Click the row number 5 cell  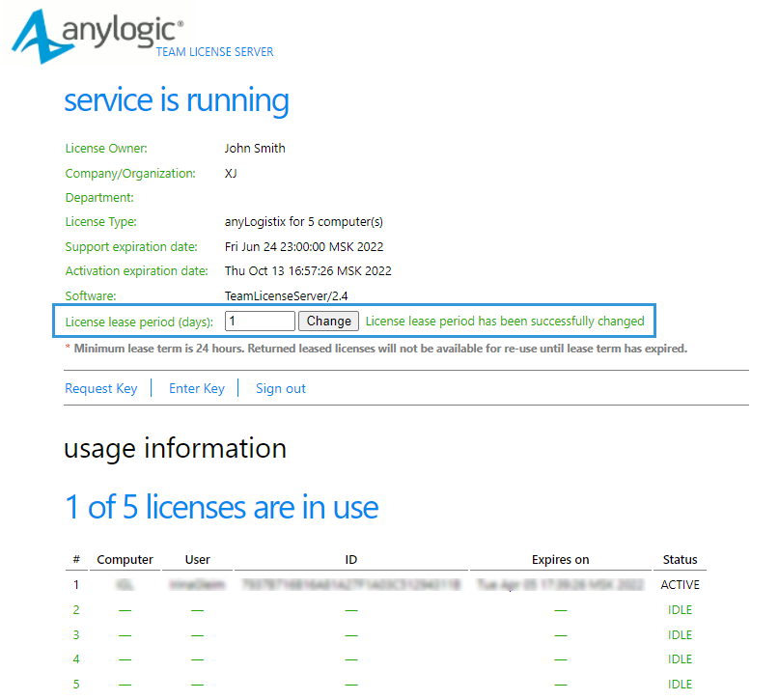[76, 685]
